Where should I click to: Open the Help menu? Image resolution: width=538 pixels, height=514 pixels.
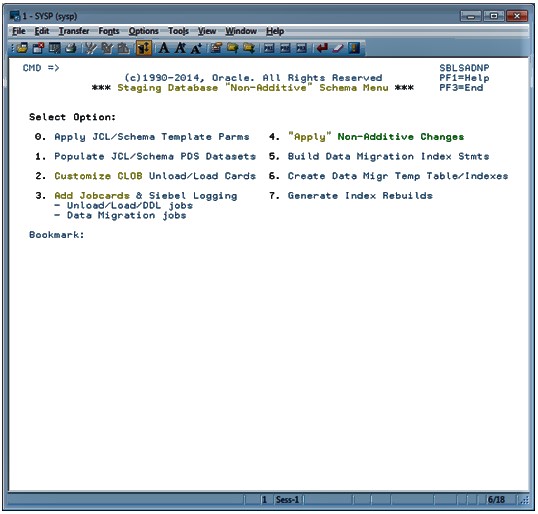click(x=275, y=31)
